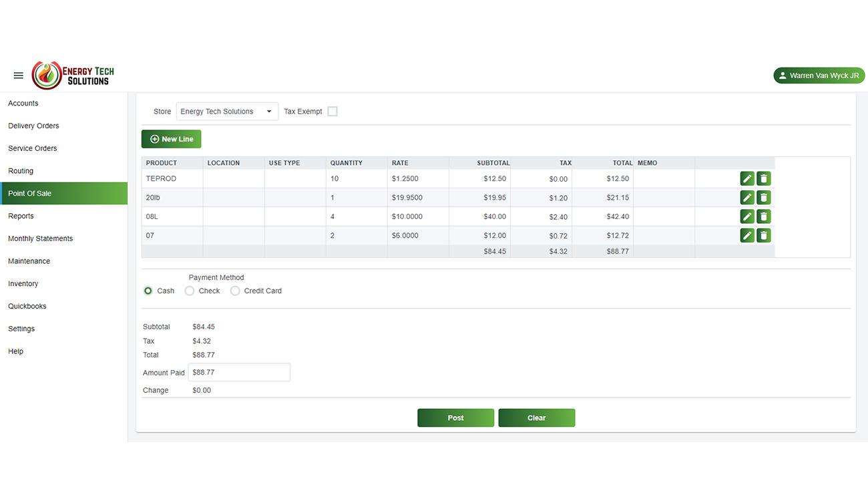The image size is (868, 501).
Task: Choose Credit Card payment method
Action: 235,291
